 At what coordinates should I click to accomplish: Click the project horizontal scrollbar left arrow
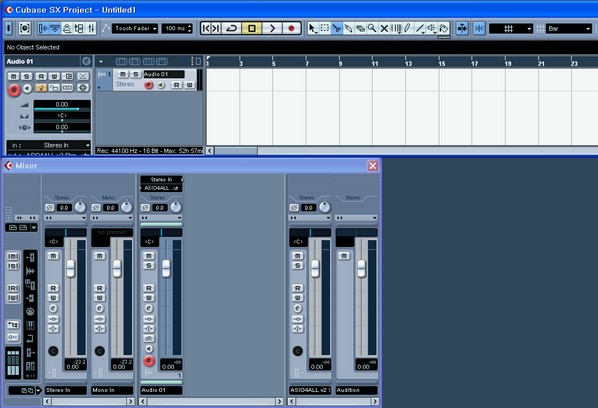click(x=210, y=151)
